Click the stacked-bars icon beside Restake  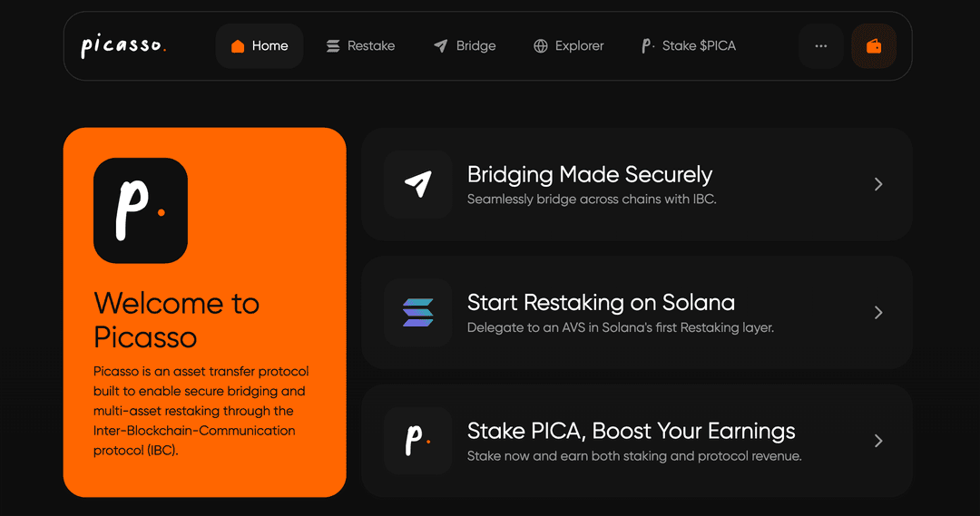click(x=333, y=46)
